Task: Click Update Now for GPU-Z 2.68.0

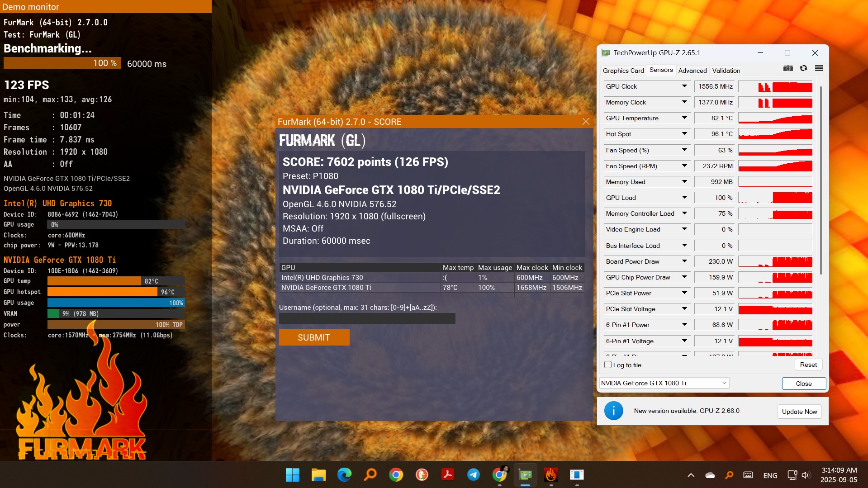Action: coord(799,412)
